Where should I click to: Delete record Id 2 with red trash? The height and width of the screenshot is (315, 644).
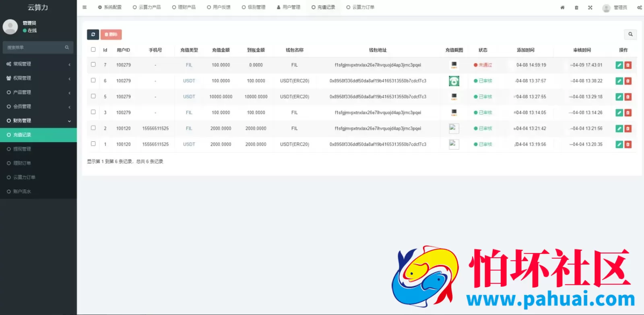pos(628,128)
